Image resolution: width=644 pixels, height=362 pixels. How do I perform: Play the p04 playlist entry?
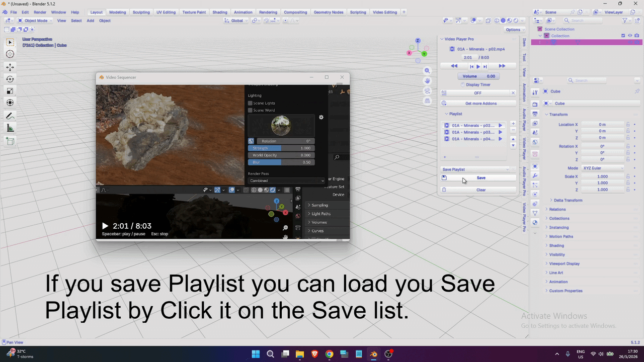(x=500, y=139)
